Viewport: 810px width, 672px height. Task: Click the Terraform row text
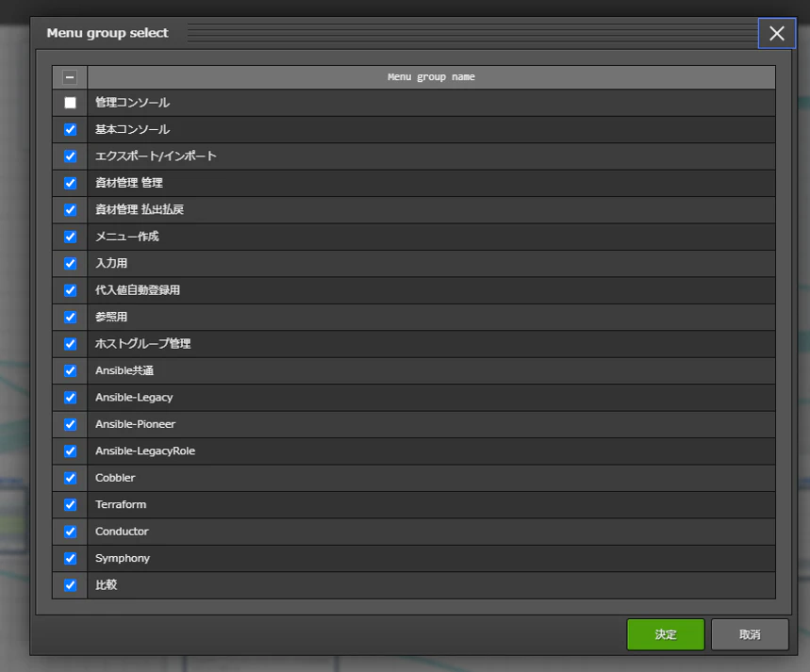(121, 504)
